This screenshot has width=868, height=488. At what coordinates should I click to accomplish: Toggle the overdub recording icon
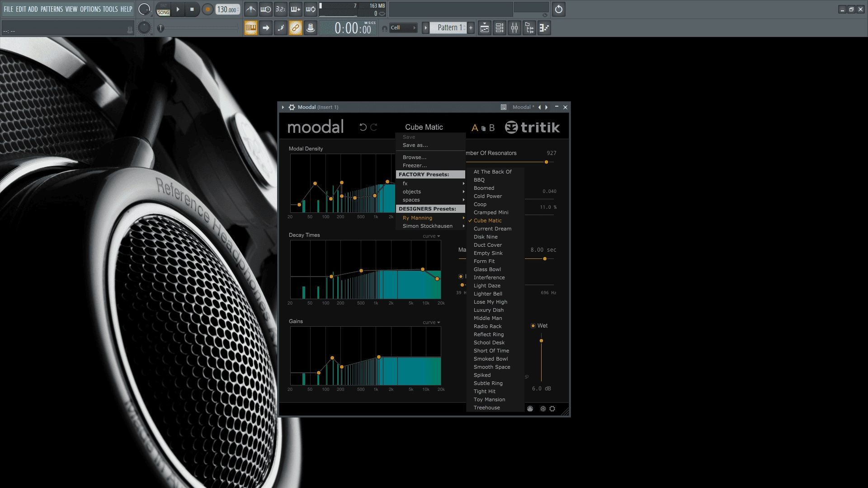pyautogui.click(x=296, y=9)
